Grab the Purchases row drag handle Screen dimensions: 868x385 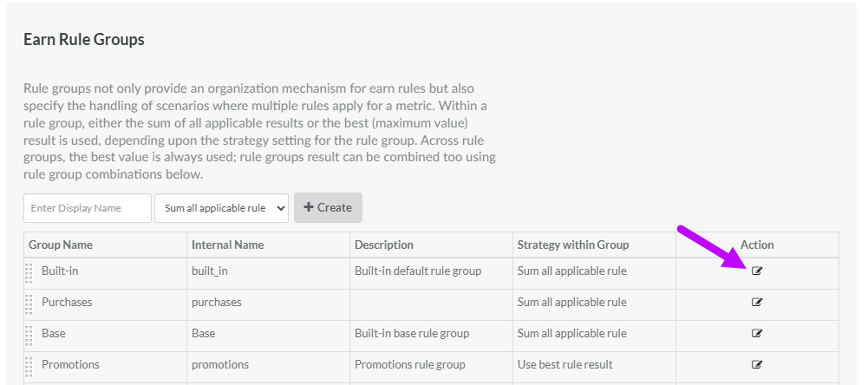point(29,303)
